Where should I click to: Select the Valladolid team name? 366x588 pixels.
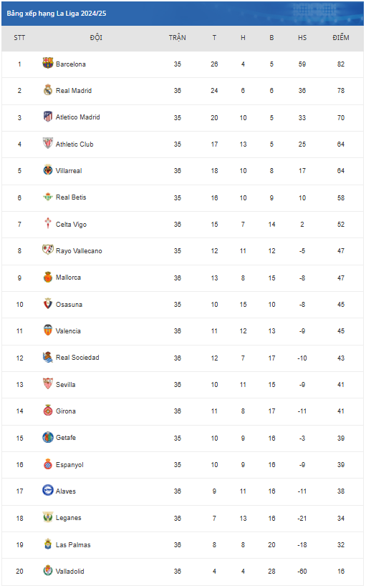click(x=69, y=571)
